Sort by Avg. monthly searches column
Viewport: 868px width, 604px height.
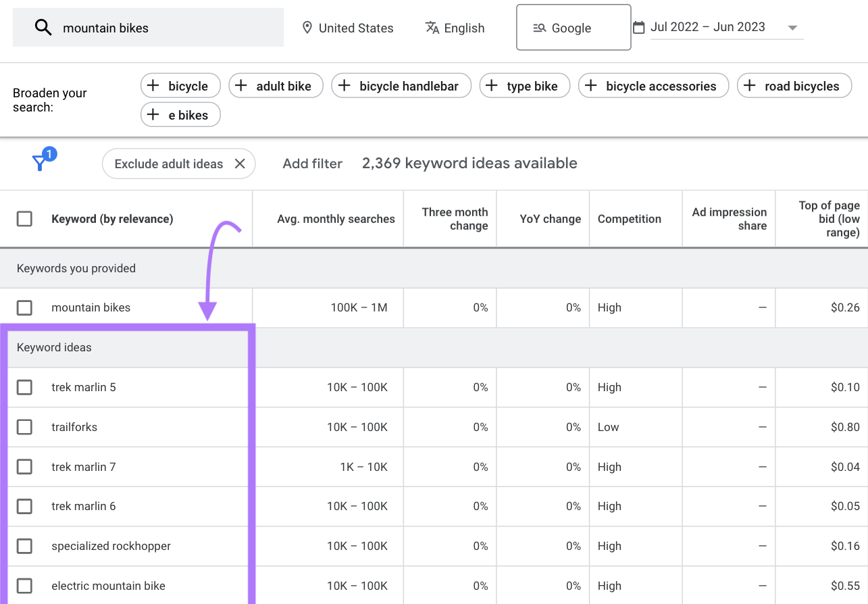click(x=336, y=219)
